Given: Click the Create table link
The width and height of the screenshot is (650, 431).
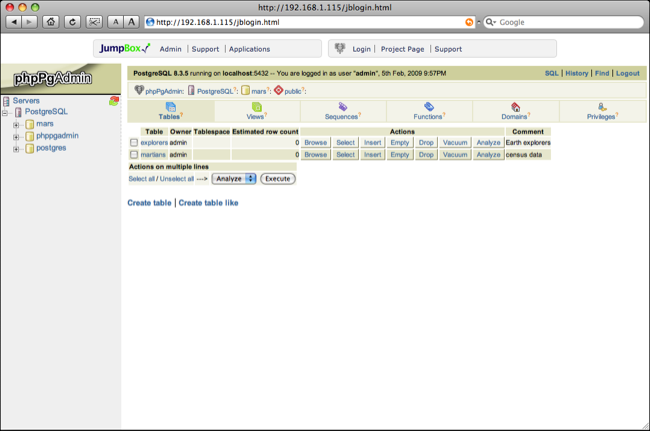Looking at the screenshot, I should (x=149, y=203).
